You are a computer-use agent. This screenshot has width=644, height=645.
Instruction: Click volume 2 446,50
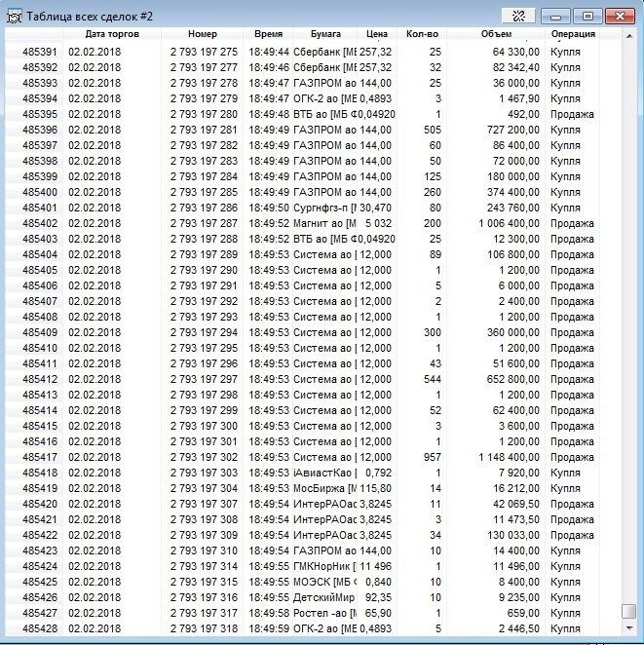pos(519,629)
